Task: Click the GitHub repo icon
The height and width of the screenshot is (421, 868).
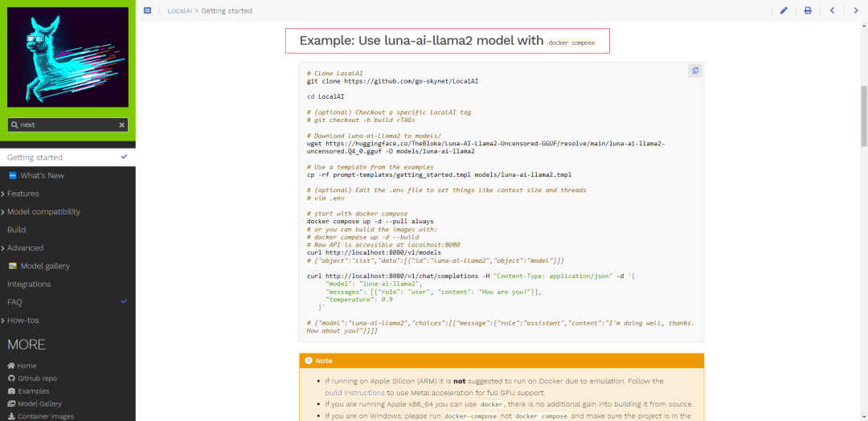Action: point(11,378)
